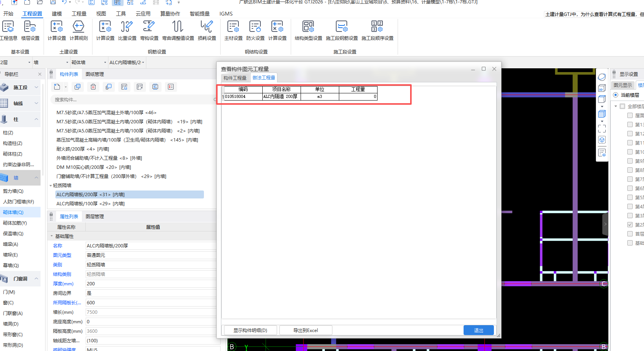This screenshot has height=351, width=644.
Task: Click the last list-view icon in component toolbar
Action: pos(171,87)
